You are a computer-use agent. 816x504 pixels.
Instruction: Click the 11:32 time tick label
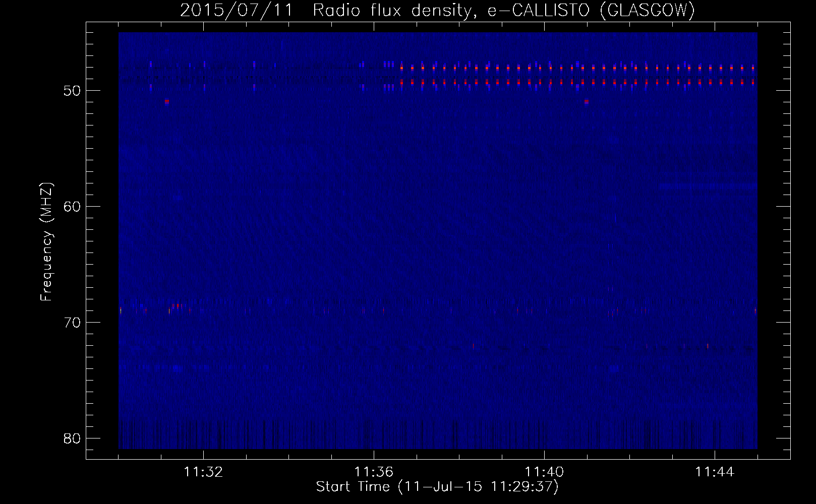coord(203,472)
